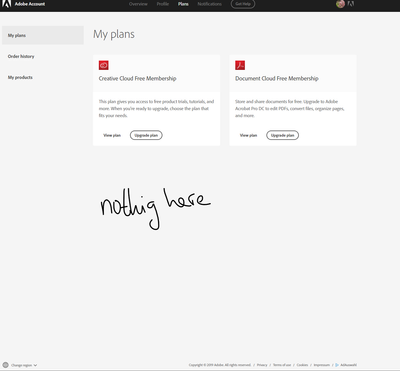The width and height of the screenshot is (400, 371).
Task: Click the Document Cloud Acrobat icon
Action: click(x=240, y=65)
